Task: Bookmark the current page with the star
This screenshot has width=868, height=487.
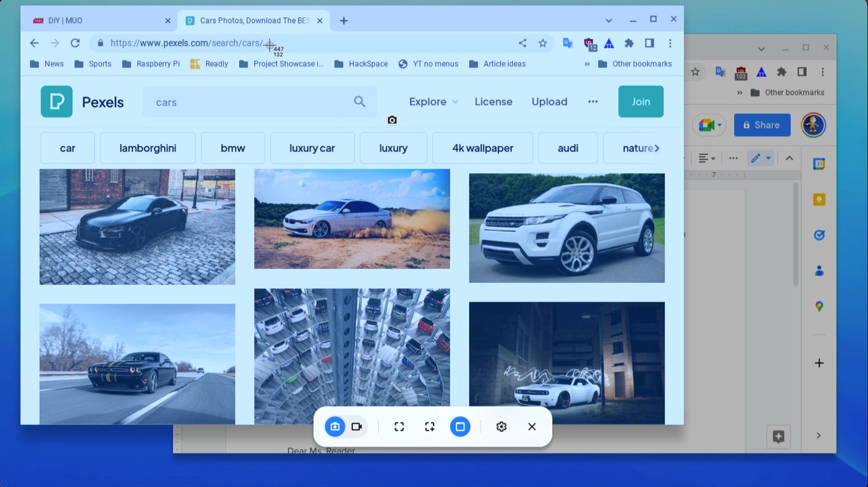Action: (x=542, y=43)
